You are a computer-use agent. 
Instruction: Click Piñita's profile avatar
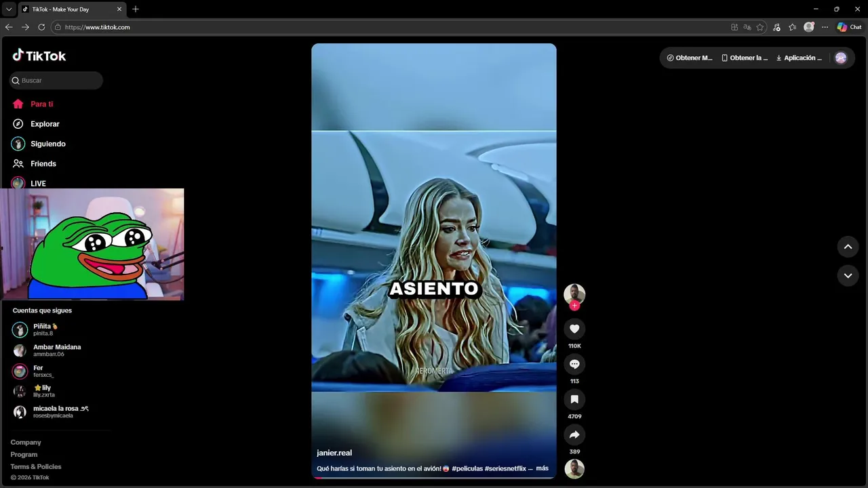(20, 330)
